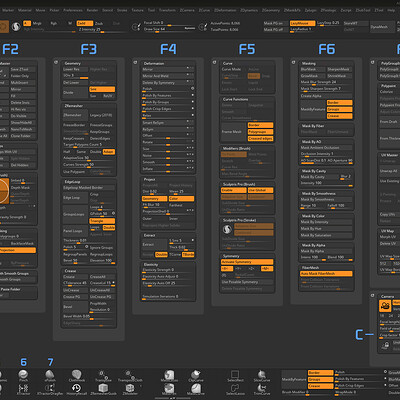The width and height of the screenshot is (400, 400).
Task: Open the Transform menu
Action: 167,10
